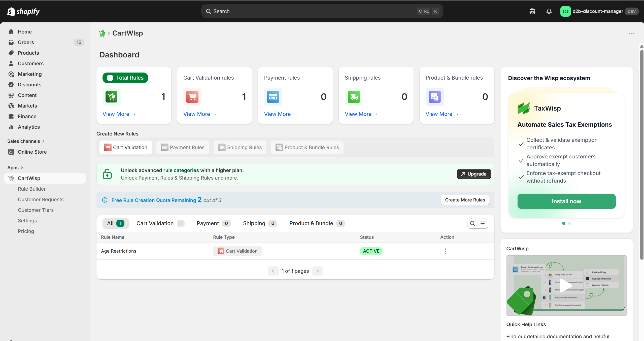Open the Sidekick assistant icon
The height and width of the screenshot is (341, 644).
click(x=532, y=11)
